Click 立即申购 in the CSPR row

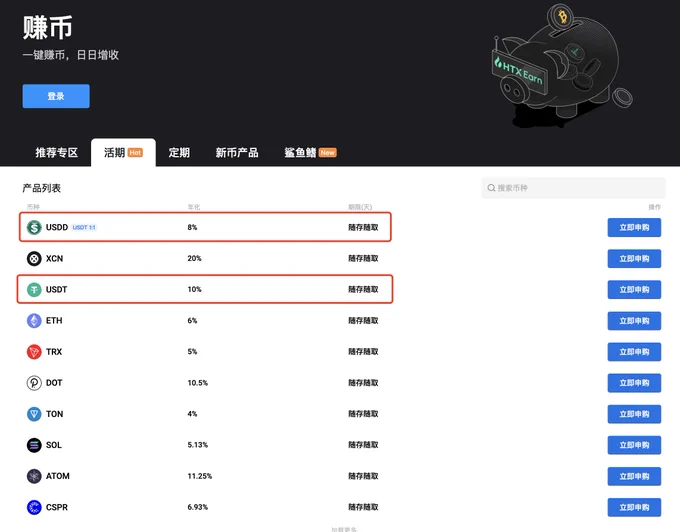pyautogui.click(x=634, y=507)
